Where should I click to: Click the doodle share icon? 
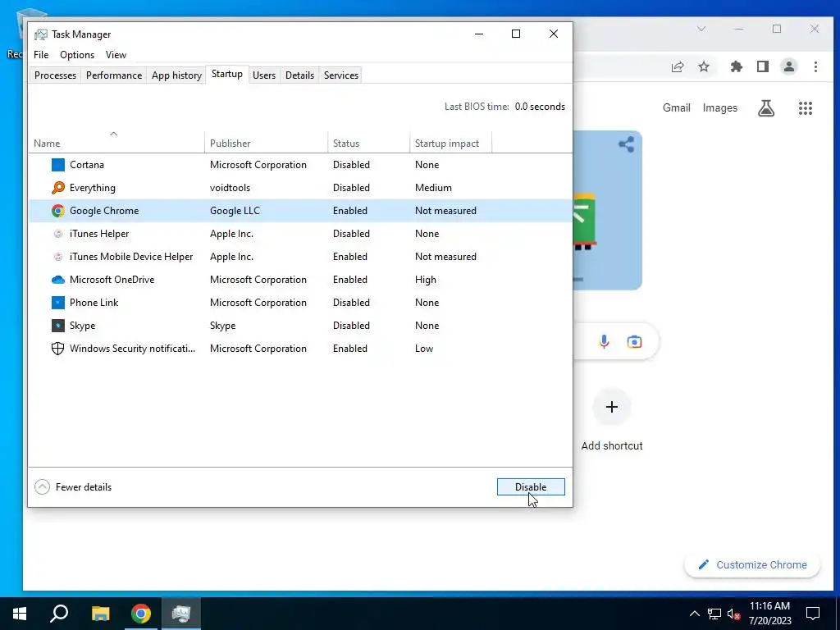tap(626, 144)
